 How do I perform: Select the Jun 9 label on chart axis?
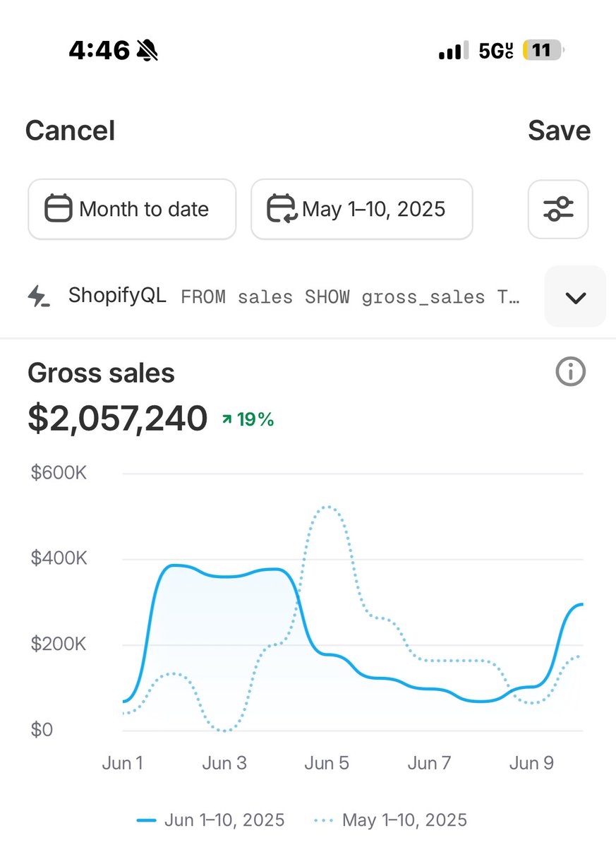pos(533,763)
